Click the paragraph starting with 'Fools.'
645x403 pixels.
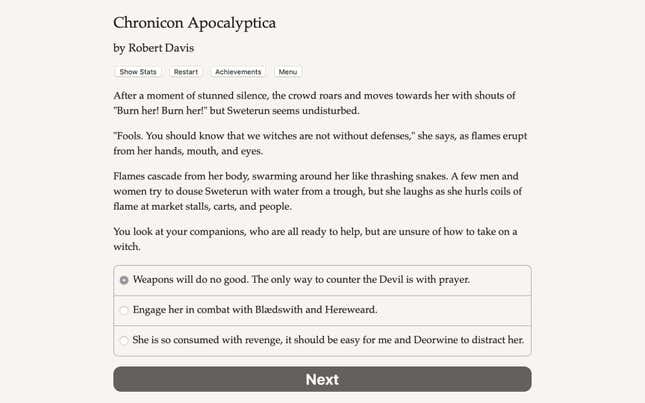320,143
